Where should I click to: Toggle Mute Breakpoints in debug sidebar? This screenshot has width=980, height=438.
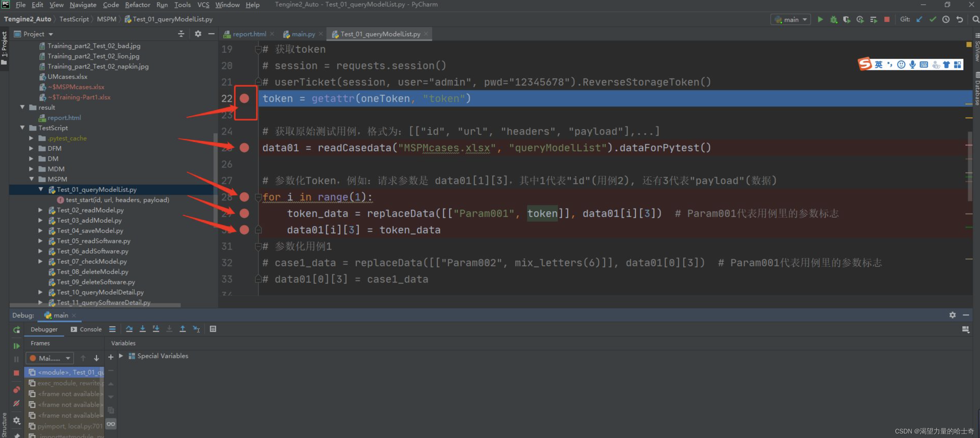coord(16,403)
